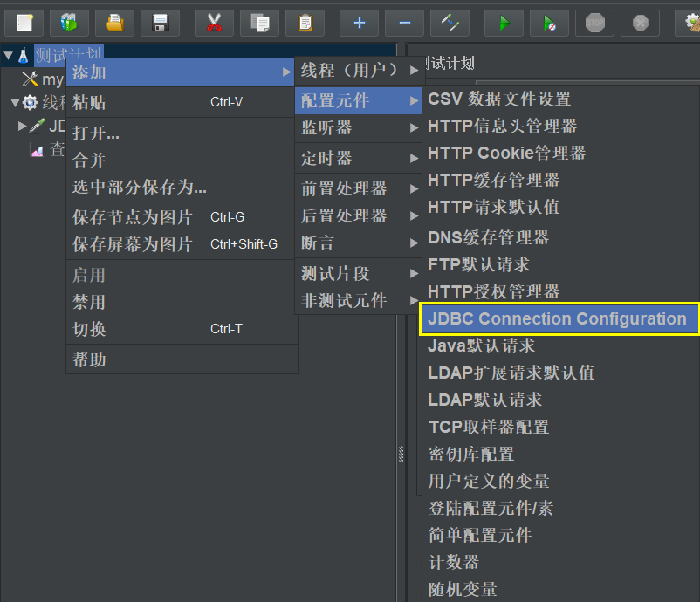The width and height of the screenshot is (700, 602).
Task: Select 计数器 config element
Action: pyautogui.click(x=560, y=562)
